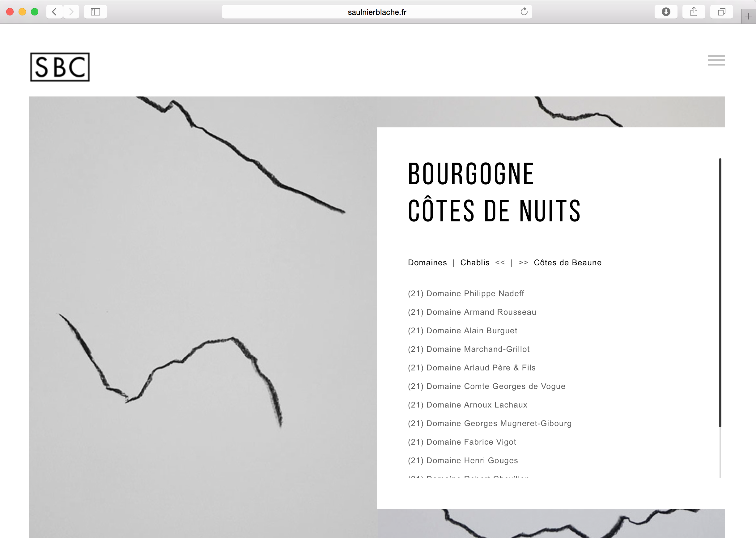Select Domaine Henri Gouges
The height and width of the screenshot is (538, 756).
[x=463, y=460]
